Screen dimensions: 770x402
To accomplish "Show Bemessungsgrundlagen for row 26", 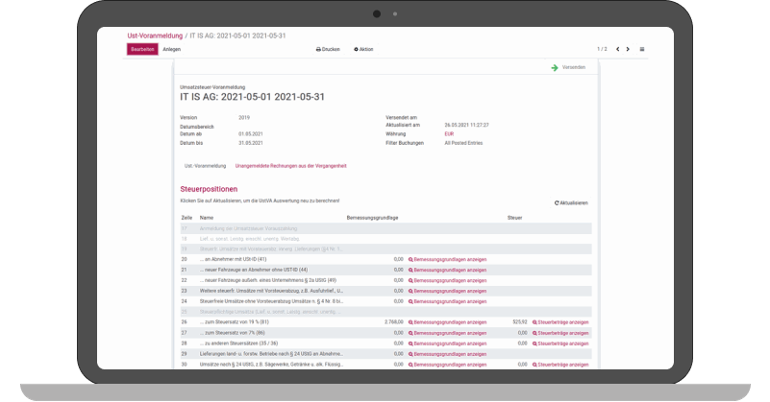I will 447,322.
